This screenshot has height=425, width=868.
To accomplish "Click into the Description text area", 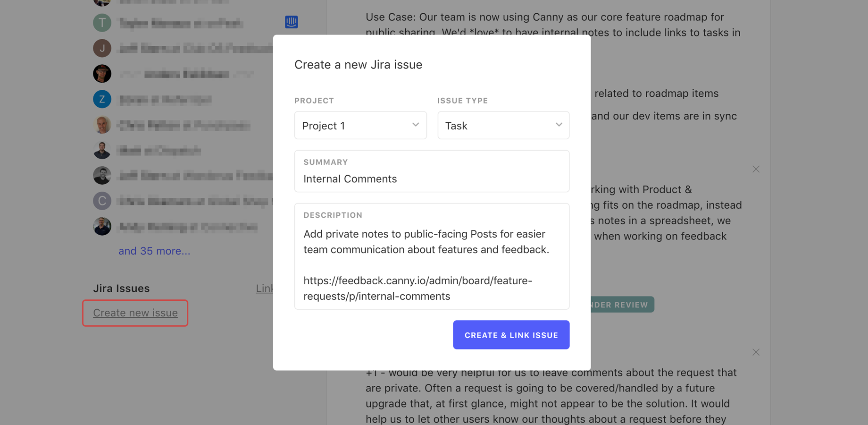I will (432, 256).
